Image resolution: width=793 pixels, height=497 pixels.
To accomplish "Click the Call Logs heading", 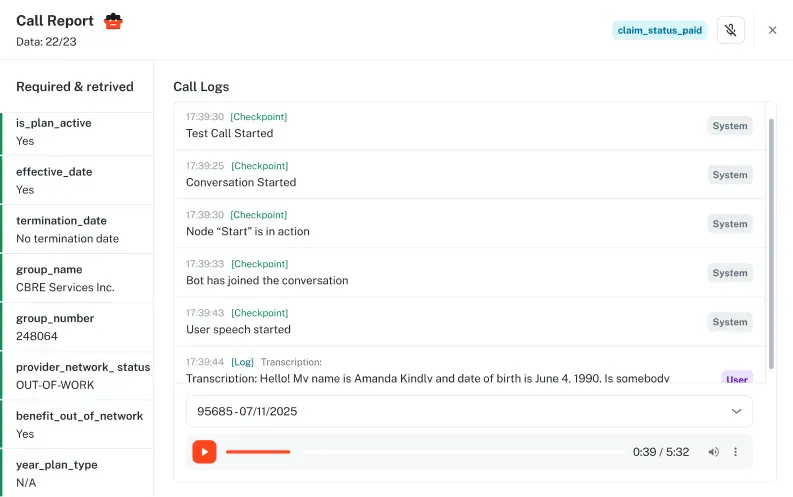I will pos(201,86).
